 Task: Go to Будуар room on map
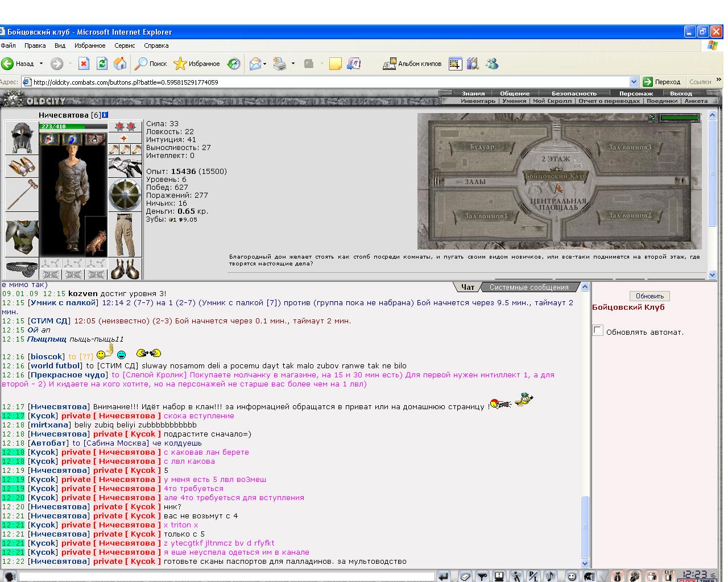pos(483,147)
